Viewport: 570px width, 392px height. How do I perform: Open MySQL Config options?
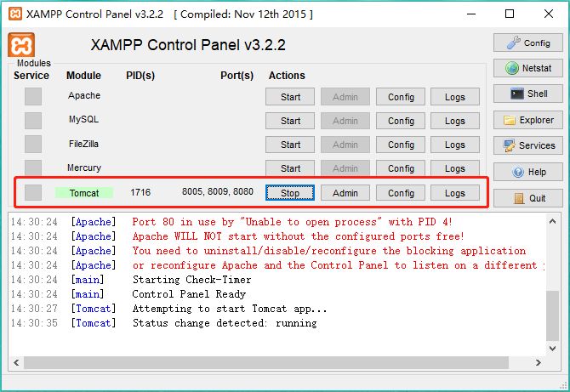click(x=401, y=121)
